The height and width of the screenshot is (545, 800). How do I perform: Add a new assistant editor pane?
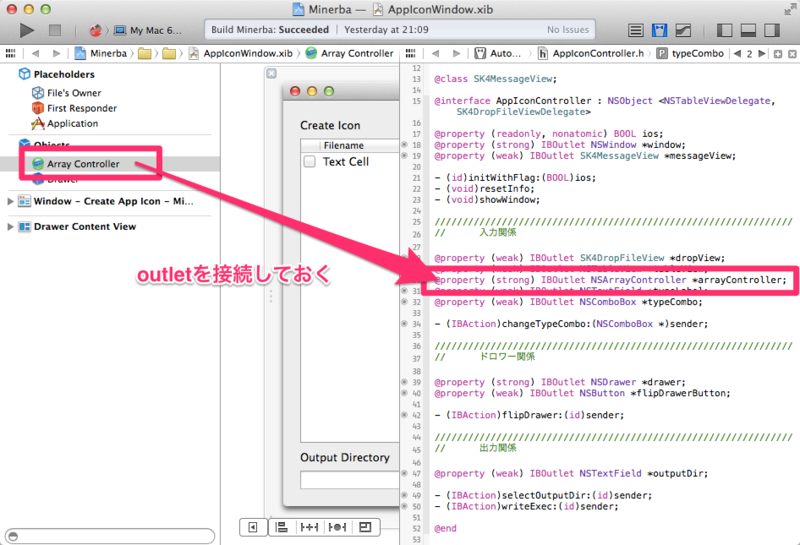[x=778, y=54]
